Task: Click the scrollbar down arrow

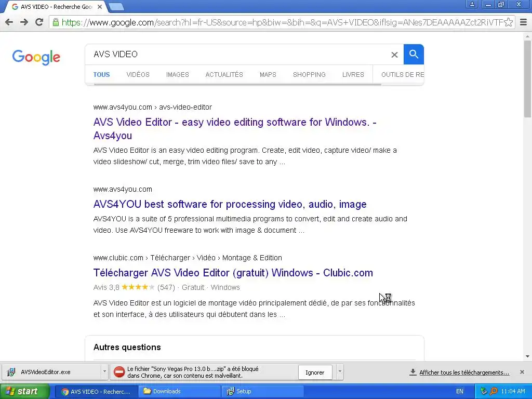Action: click(x=528, y=356)
